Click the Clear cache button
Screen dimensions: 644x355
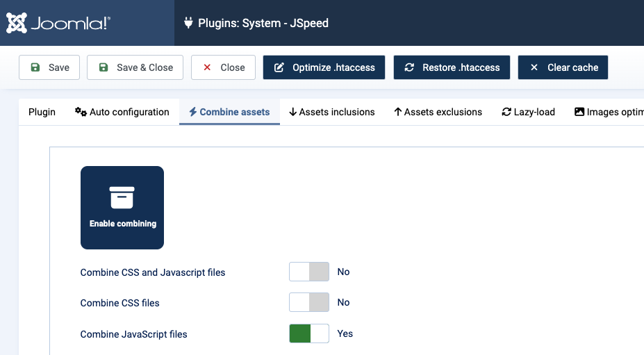[563, 67]
